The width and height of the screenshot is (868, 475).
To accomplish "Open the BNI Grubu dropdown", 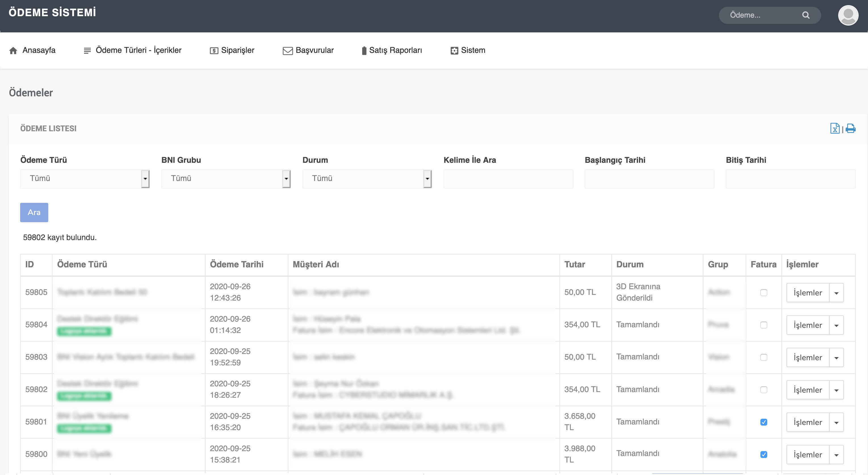I will pos(226,178).
